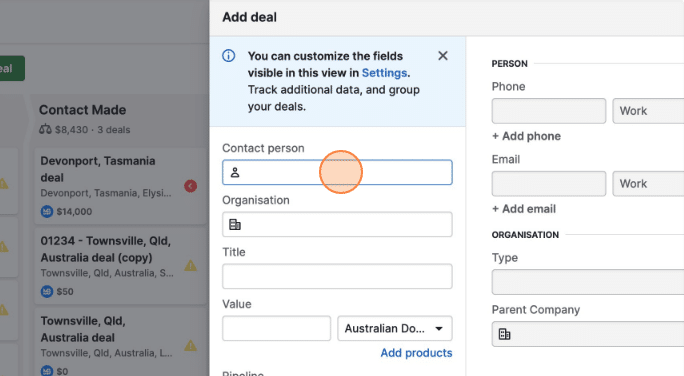
Task: Dismiss the customize fields info banner
Action: (443, 56)
